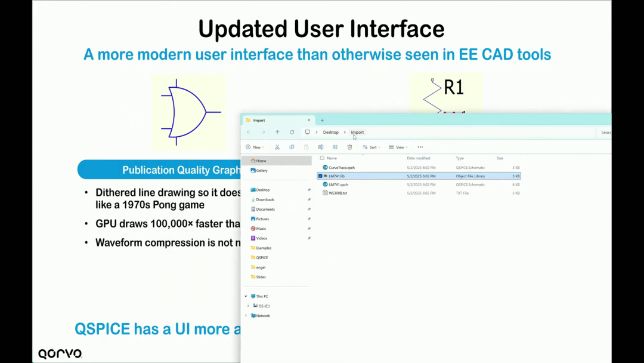Click the LM741.qsch file icon
This screenshot has width=644, height=363.
point(326,184)
